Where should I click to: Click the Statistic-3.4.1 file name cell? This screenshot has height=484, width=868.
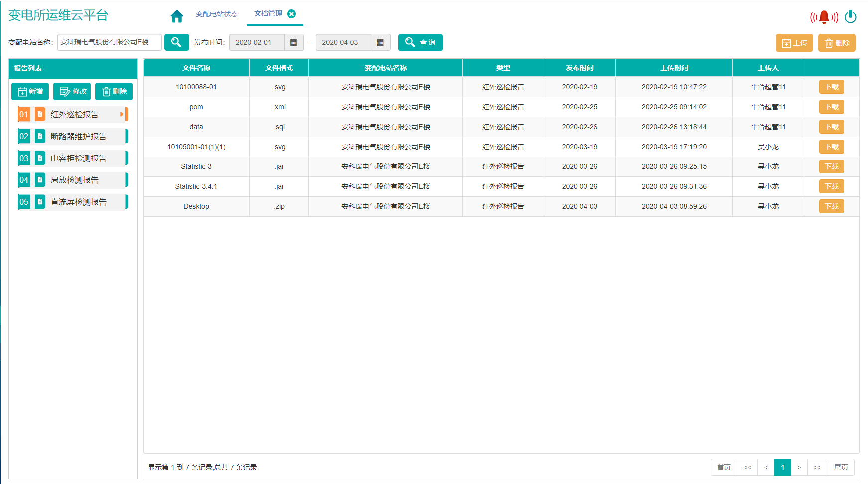pos(196,186)
